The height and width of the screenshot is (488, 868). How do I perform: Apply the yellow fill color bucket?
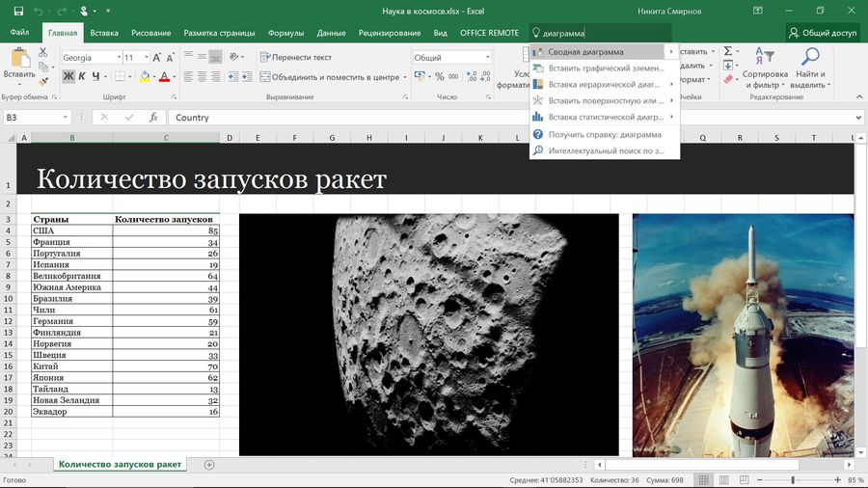[145, 76]
